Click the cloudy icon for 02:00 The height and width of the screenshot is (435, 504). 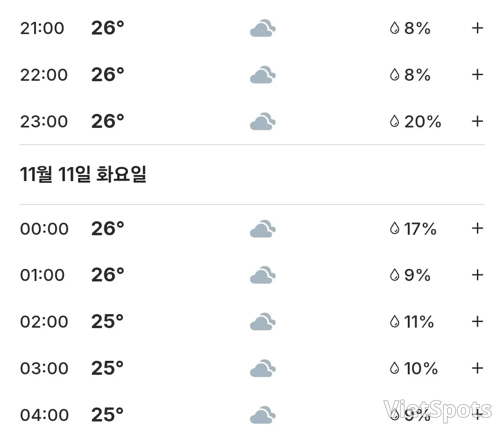(x=263, y=322)
